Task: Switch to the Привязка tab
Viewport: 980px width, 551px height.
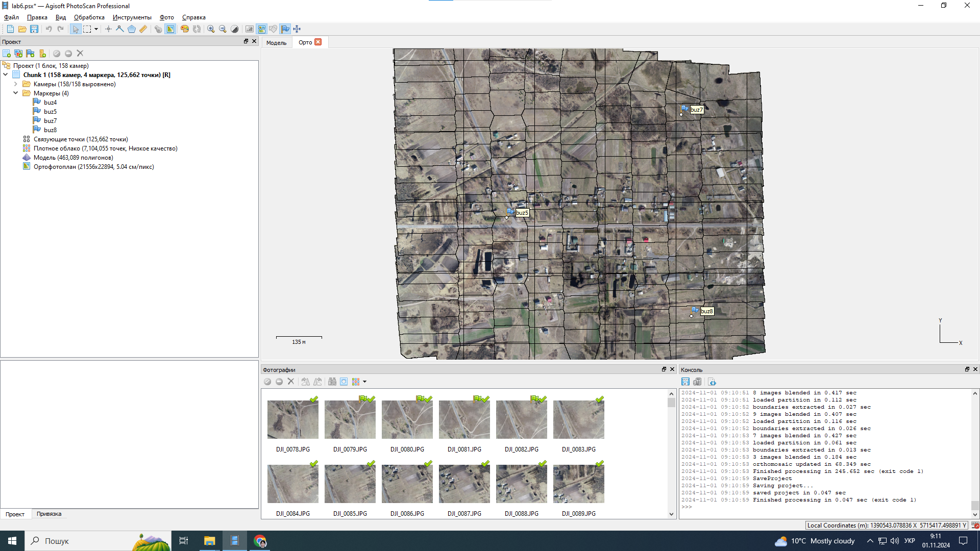Action: pos(49,514)
